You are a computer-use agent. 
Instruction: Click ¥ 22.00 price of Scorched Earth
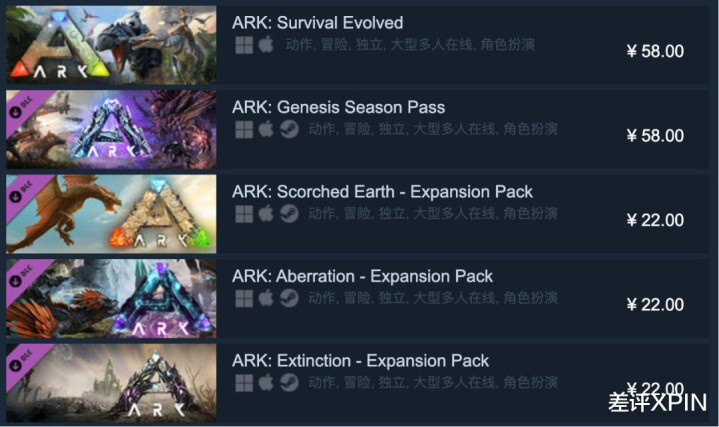pos(655,220)
